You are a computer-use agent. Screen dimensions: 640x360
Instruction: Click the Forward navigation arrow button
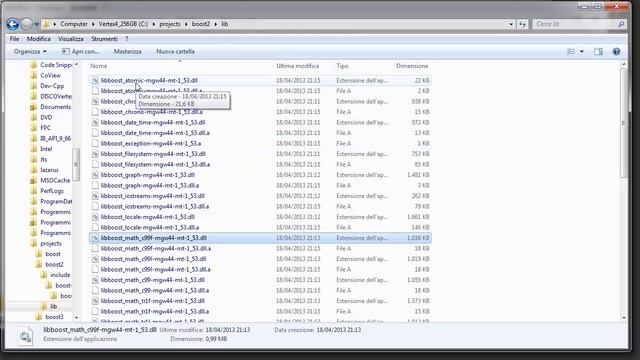[27, 24]
